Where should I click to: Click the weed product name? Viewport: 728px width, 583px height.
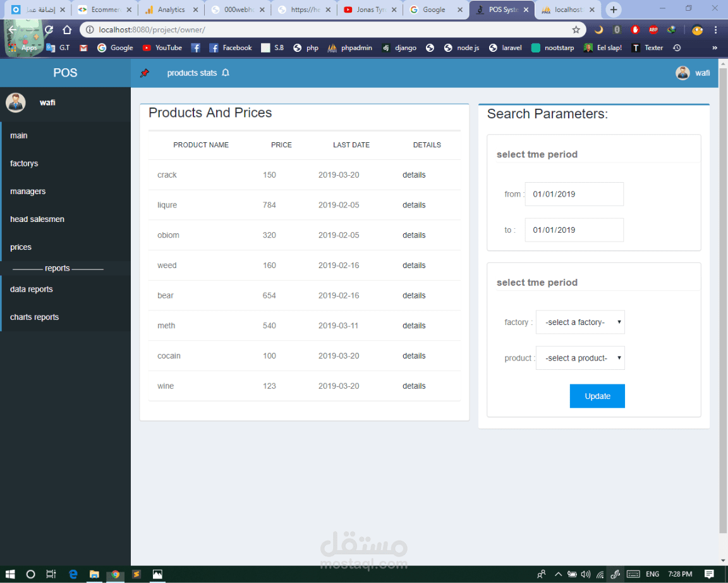coord(167,265)
